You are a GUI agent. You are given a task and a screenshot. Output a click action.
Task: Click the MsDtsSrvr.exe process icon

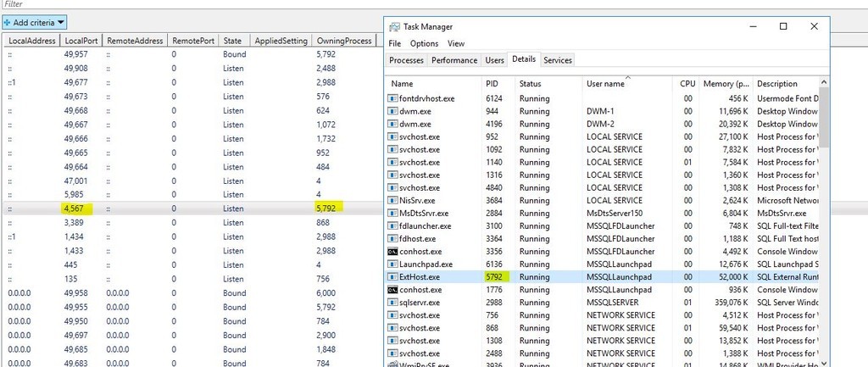(392, 213)
